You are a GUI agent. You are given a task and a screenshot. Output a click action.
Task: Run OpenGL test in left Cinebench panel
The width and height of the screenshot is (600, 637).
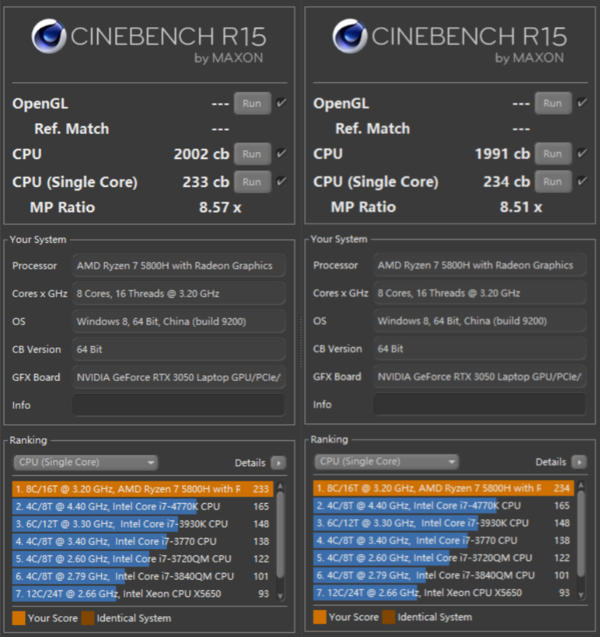(x=252, y=103)
